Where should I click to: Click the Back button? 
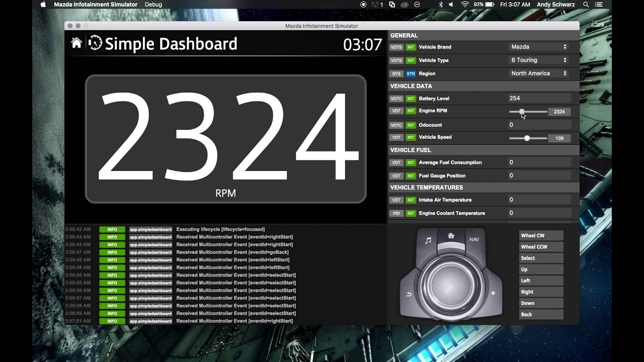click(541, 314)
